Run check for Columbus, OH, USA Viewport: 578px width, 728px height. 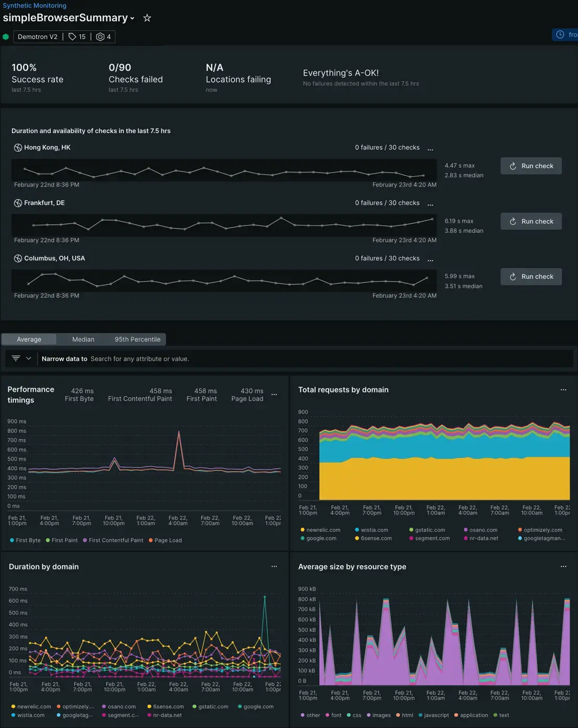point(531,277)
